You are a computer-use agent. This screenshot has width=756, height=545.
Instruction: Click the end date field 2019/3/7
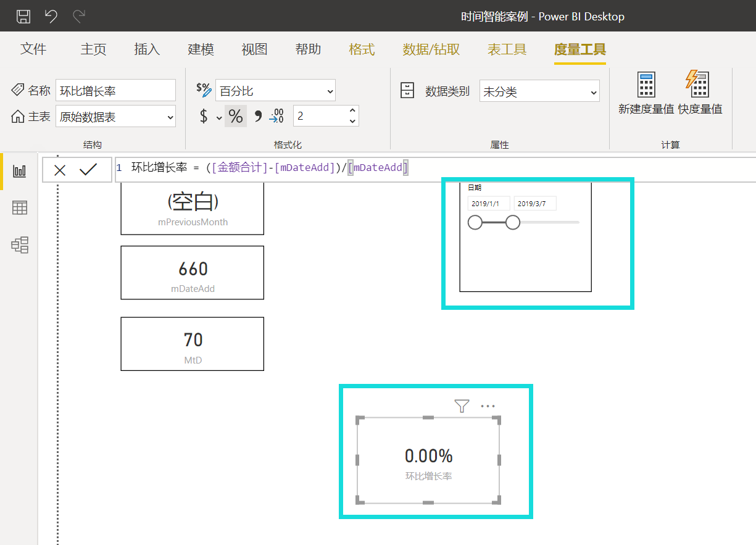(x=535, y=204)
